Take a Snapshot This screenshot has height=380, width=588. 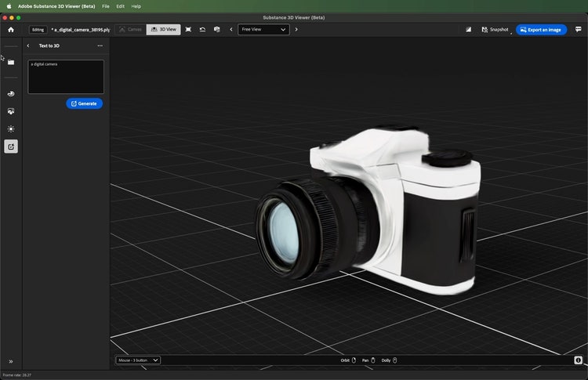pos(495,29)
